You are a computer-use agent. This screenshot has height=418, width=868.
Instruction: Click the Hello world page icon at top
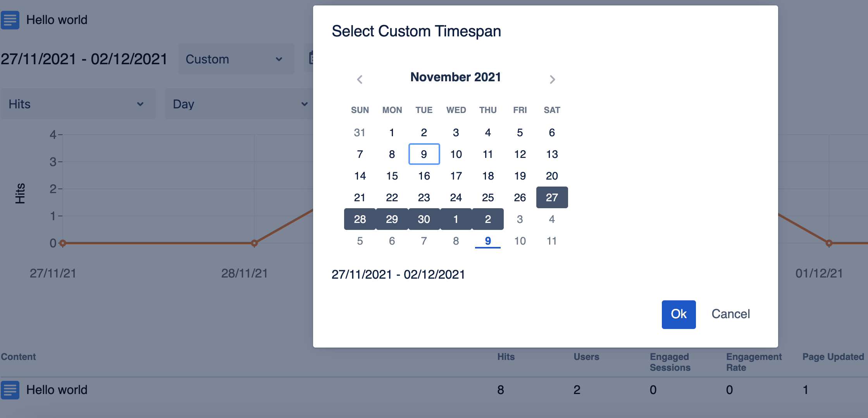coord(10,20)
